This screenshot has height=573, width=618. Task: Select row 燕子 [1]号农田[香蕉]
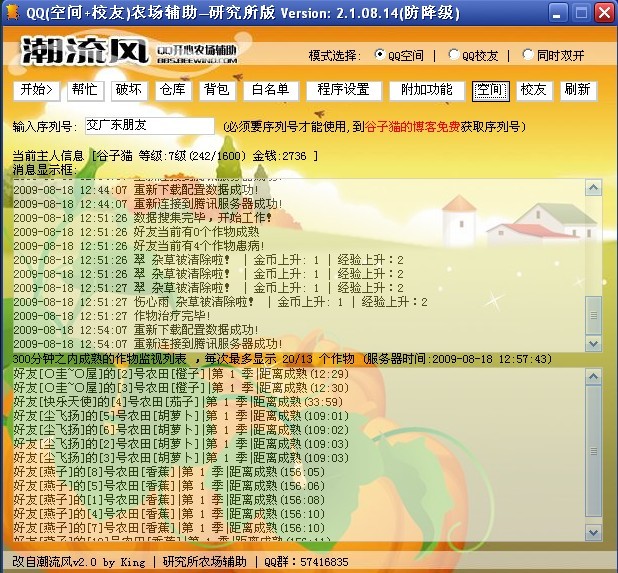pyautogui.click(x=169, y=500)
